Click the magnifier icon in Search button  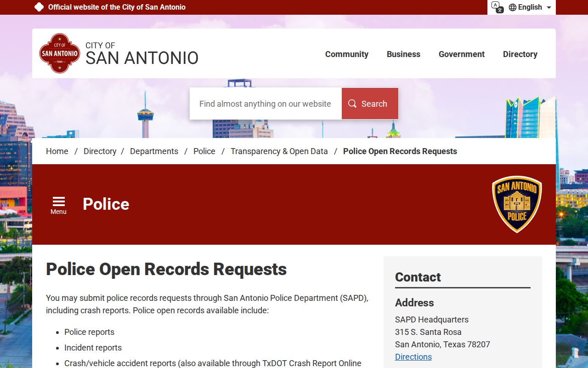pyautogui.click(x=352, y=103)
